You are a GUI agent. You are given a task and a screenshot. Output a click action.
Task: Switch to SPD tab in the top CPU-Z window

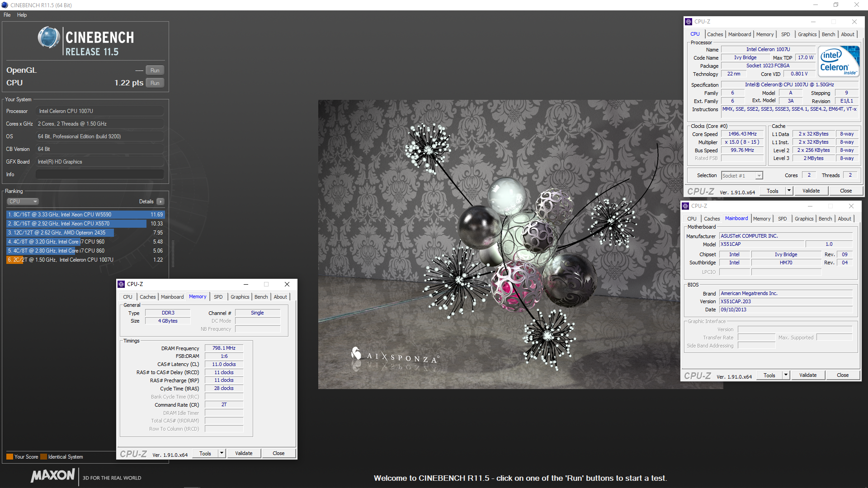click(x=786, y=34)
